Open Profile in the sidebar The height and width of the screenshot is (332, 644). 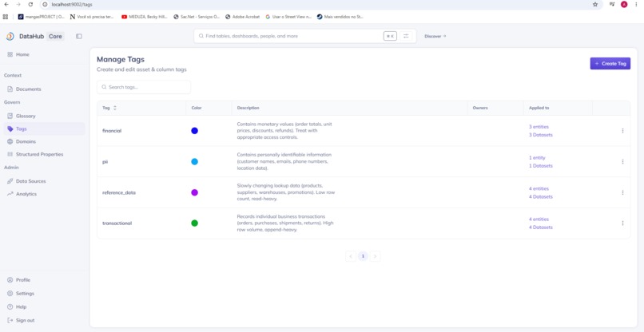(45, 280)
